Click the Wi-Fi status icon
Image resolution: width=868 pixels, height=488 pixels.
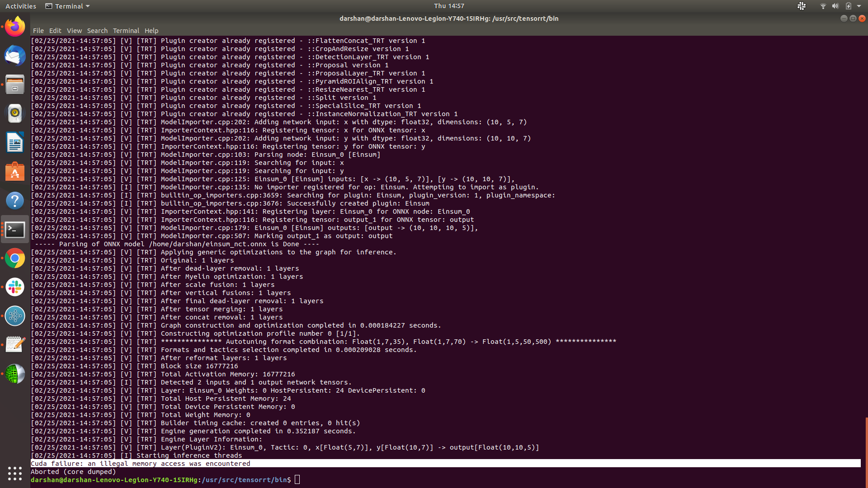point(823,6)
